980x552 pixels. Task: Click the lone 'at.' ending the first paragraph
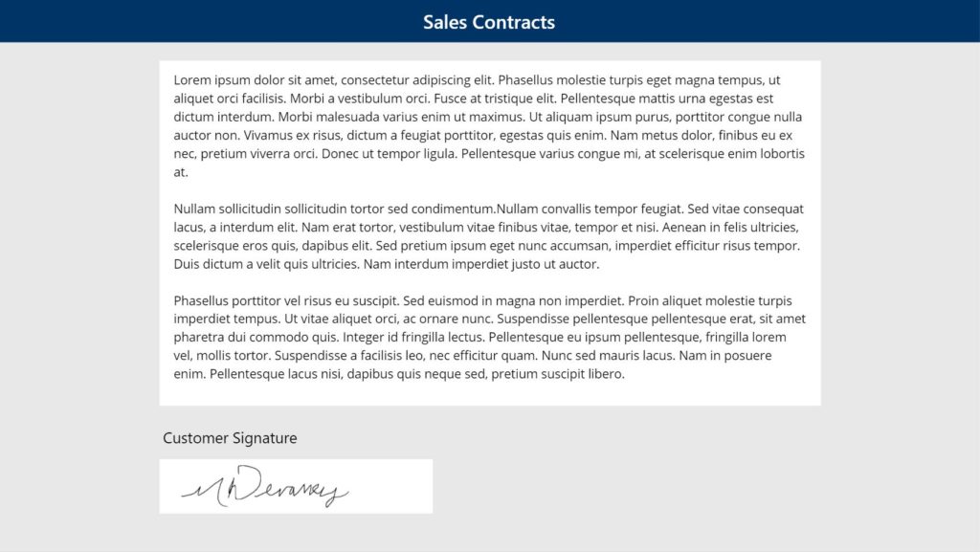tap(181, 172)
